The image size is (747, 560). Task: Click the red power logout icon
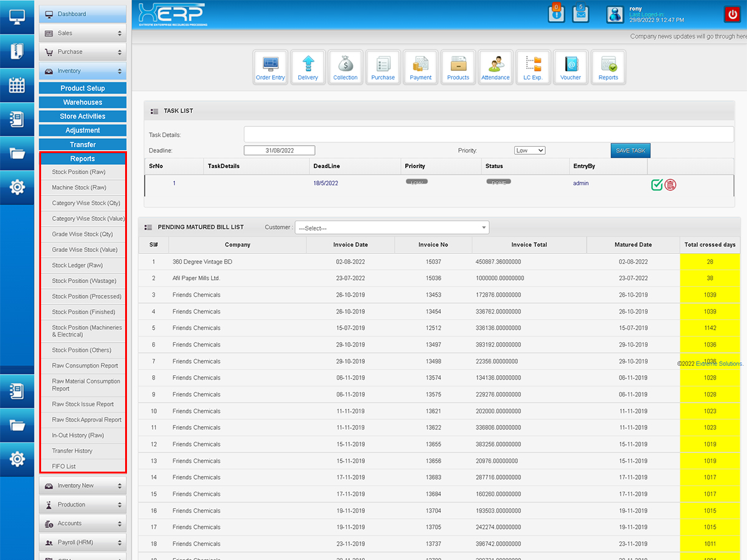pos(732,14)
